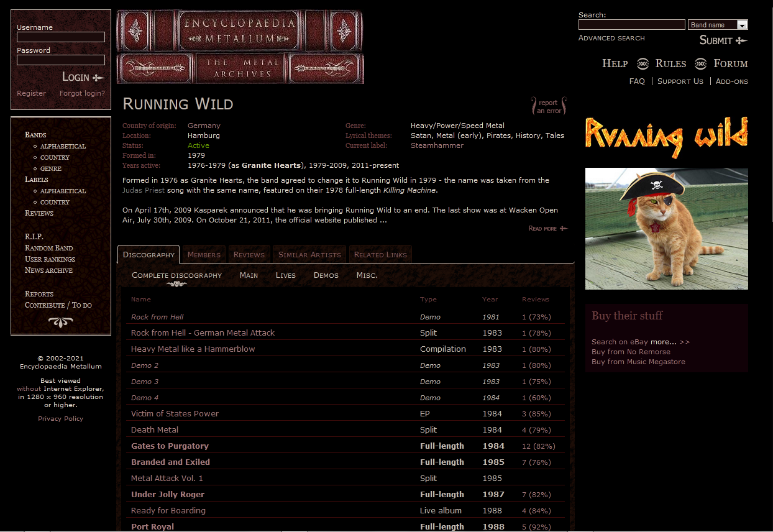Viewport: 773px width, 532px height.
Task: Open Contribute / To do in sidebar
Action: pos(58,305)
